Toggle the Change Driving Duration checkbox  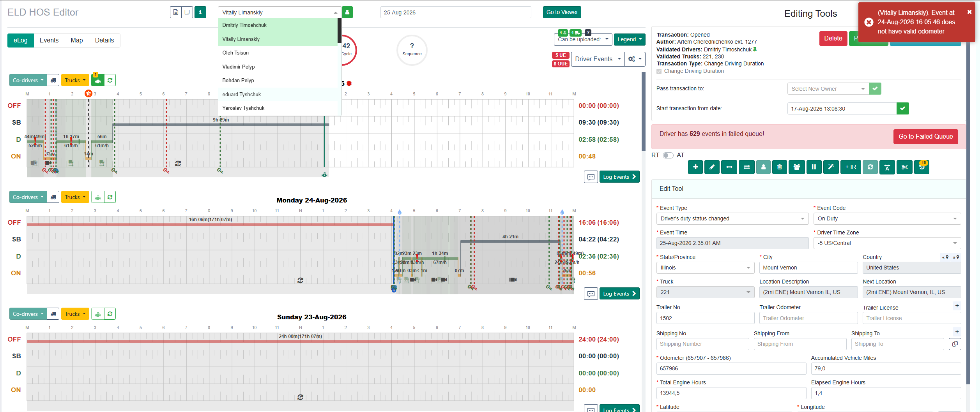(659, 71)
